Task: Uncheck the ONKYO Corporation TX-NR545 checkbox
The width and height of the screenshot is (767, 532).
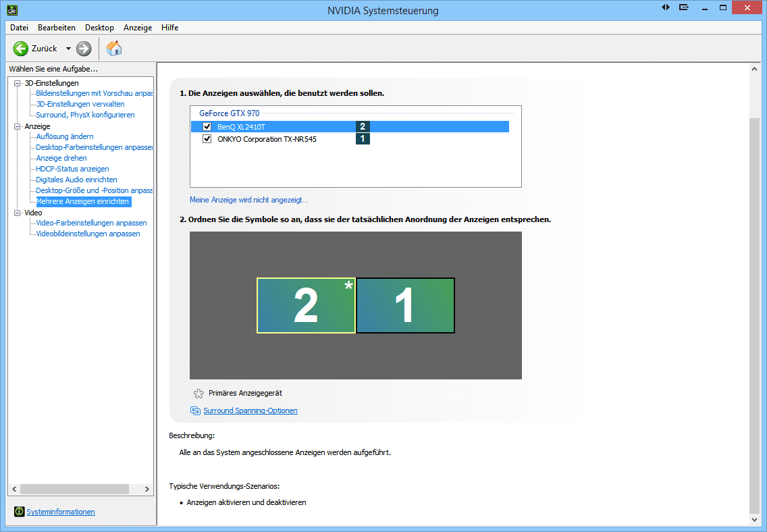Action: pyautogui.click(x=207, y=139)
